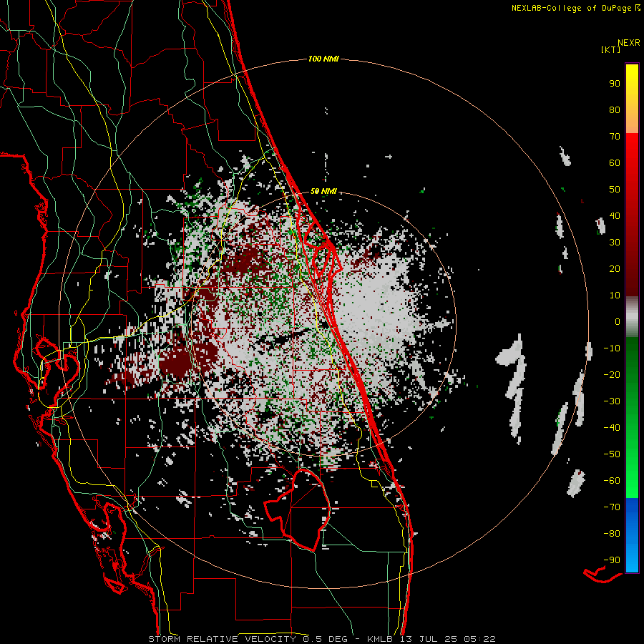Screen dimensions: 644x644
Task: Click the Storm Relative Velocity caption at bottom
Action: click(322, 639)
